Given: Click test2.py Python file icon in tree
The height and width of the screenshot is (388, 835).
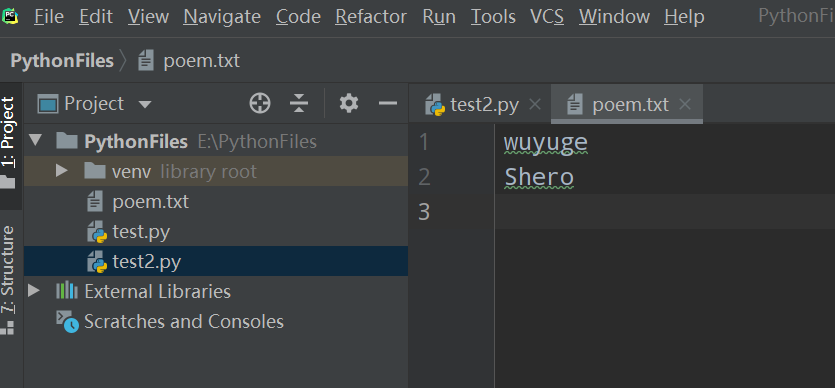Looking at the screenshot, I should [x=97, y=262].
